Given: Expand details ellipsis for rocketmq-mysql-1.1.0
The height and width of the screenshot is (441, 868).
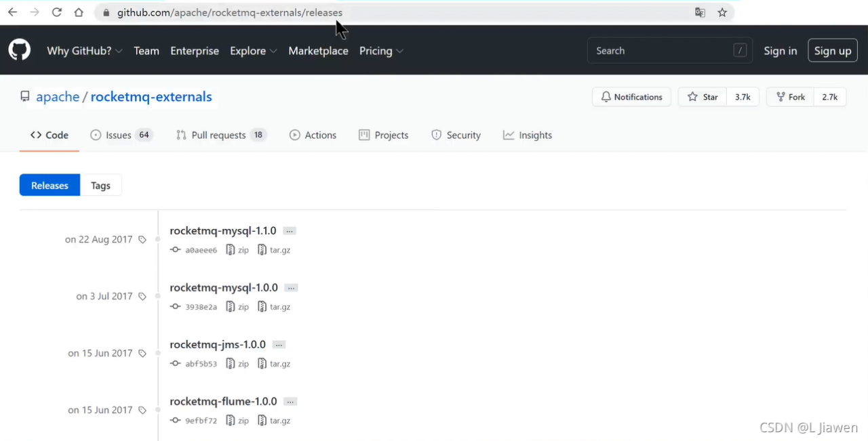Looking at the screenshot, I should (290, 231).
